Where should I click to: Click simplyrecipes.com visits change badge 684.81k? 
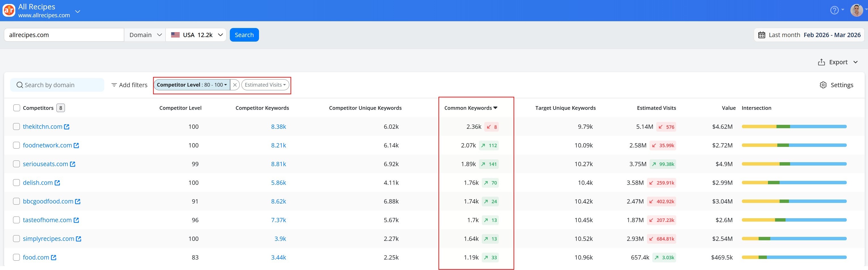pyautogui.click(x=661, y=239)
